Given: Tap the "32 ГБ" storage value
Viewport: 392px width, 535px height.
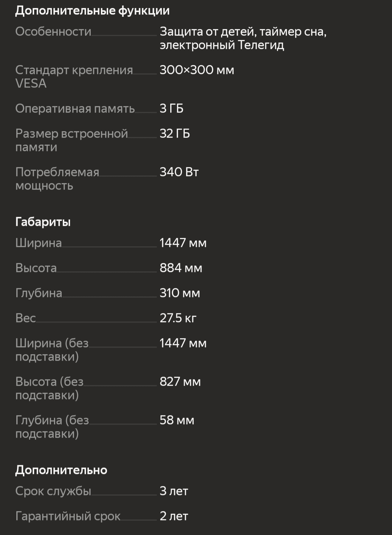Looking at the screenshot, I should pyautogui.click(x=175, y=134).
